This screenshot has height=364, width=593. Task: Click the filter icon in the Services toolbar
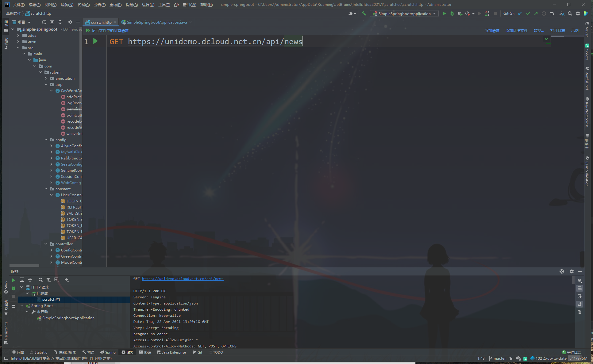click(48, 280)
